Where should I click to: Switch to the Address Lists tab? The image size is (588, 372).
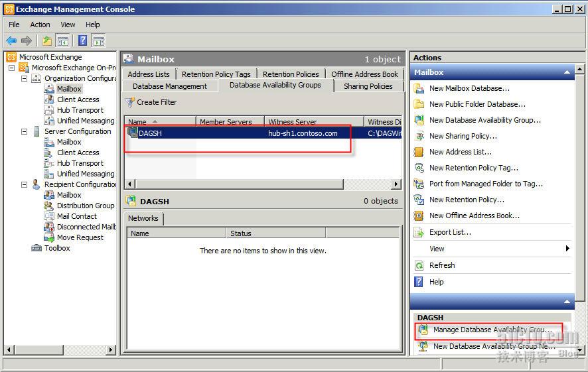149,74
